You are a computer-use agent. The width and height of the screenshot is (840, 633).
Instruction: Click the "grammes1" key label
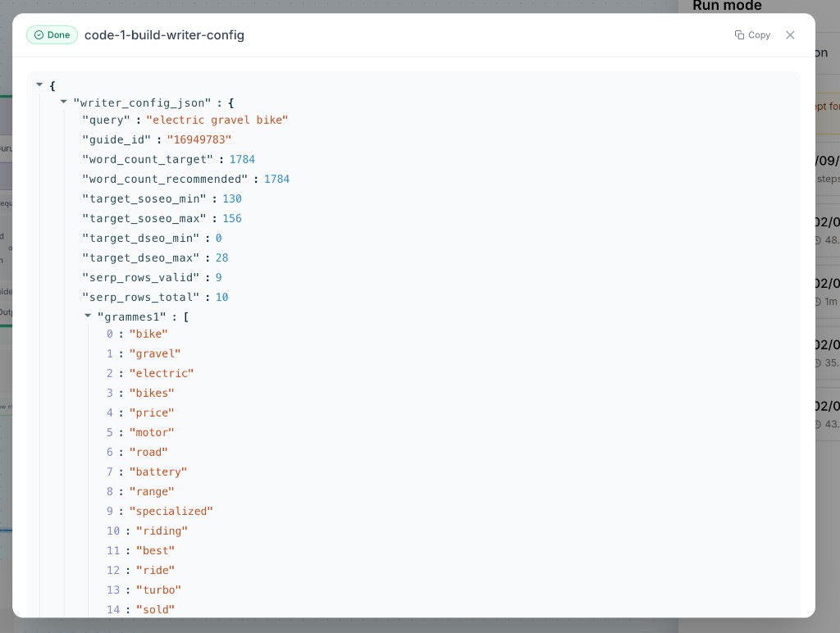[x=132, y=317]
